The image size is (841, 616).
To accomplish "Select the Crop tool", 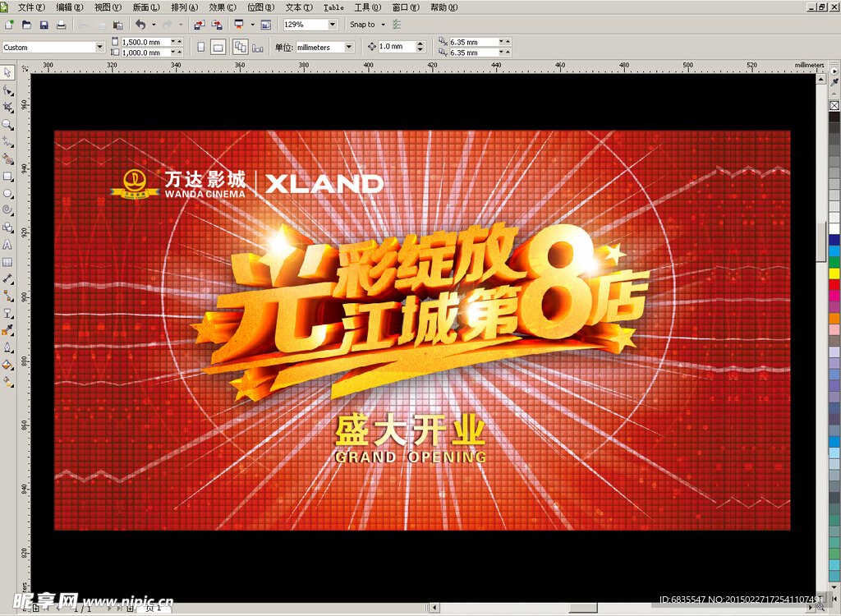I will point(7,108).
